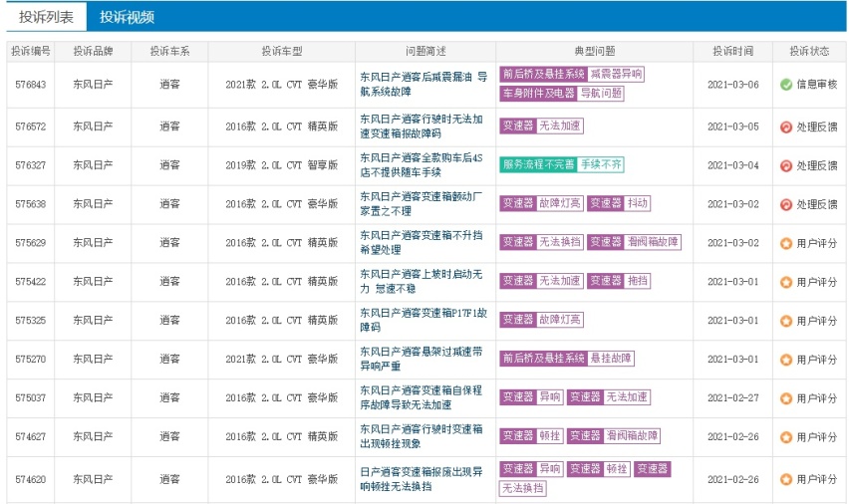The image size is (849, 504).
Task: Click the 变速器 无法加速 tag in row 576572
Action: coord(541,126)
